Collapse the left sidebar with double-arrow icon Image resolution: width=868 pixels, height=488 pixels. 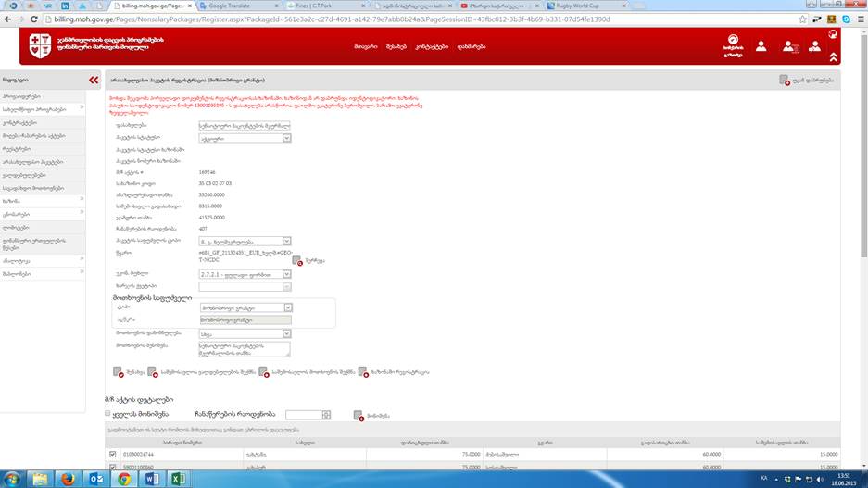[x=94, y=81]
